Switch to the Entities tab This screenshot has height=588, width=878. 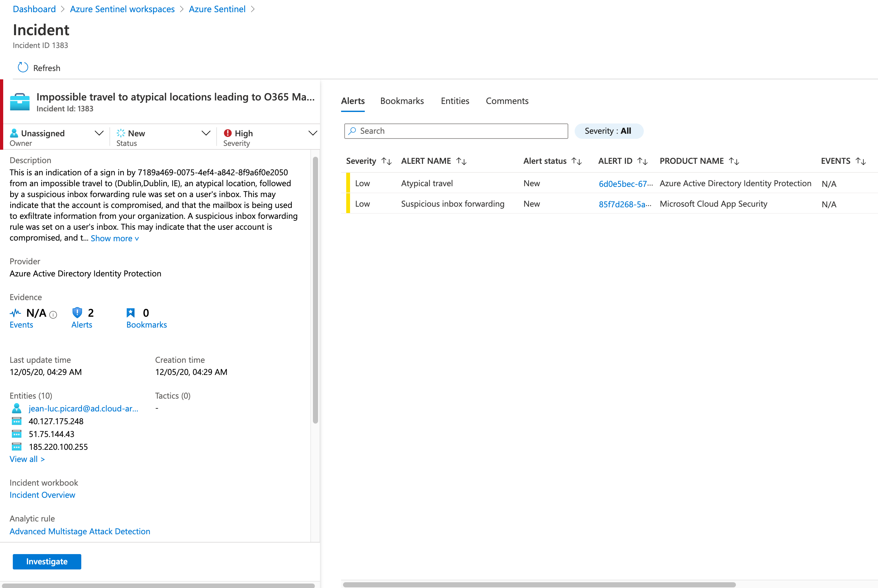click(x=455, y=101)
